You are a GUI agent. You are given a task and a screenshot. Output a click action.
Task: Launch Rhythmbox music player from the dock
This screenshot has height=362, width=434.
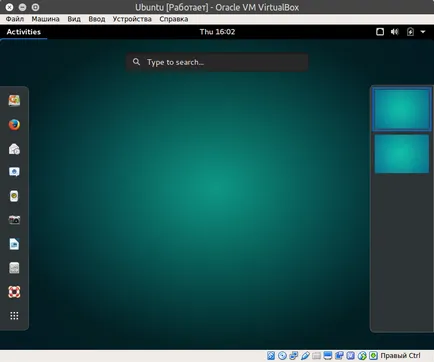(x=14, y=196)
